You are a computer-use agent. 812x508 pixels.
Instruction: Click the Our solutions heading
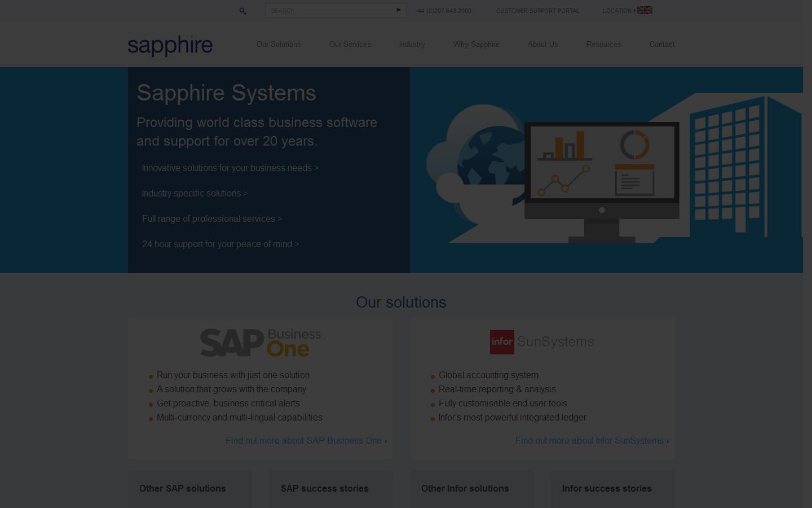click(401, 303)
